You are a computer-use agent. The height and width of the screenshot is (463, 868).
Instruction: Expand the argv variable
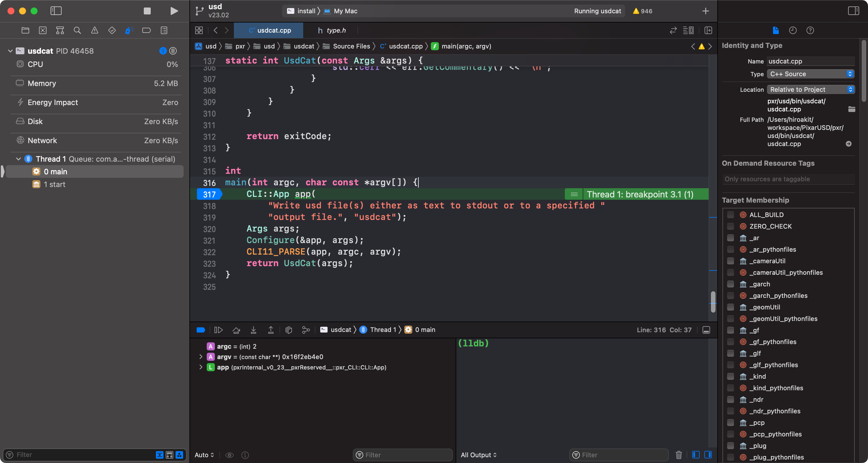(x=201, y=356)
